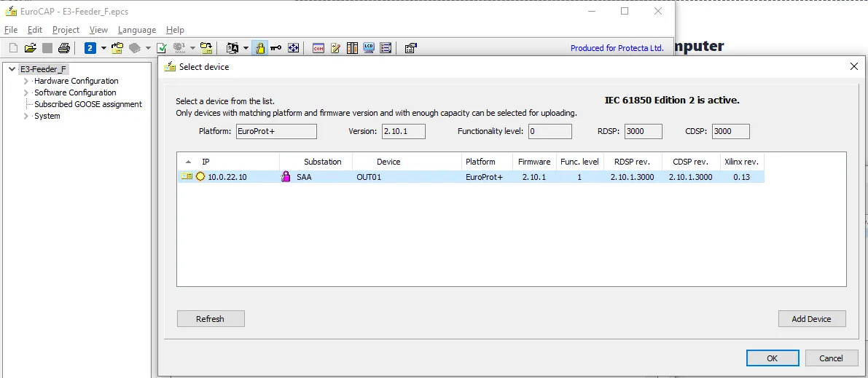Click the properties sheet toolbar icon

click(x=411, y=48)
